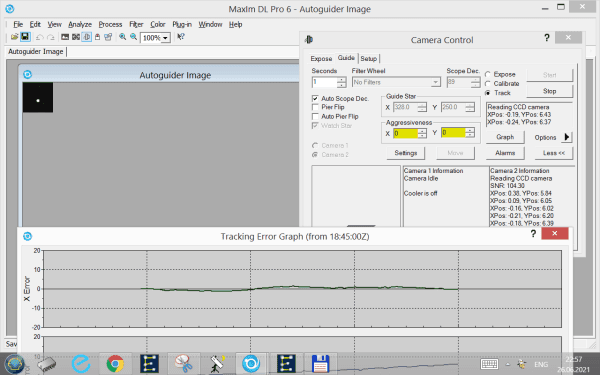Open the Windows Start orb
Image resolution: width=600 pixels, height=375 pixels.
click(14, 364)
